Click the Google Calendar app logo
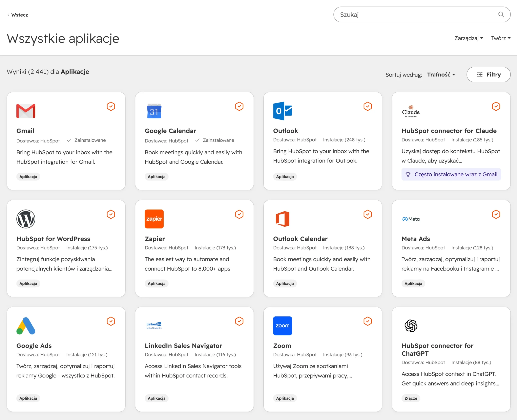517x420 pixels. click(154, 111)
